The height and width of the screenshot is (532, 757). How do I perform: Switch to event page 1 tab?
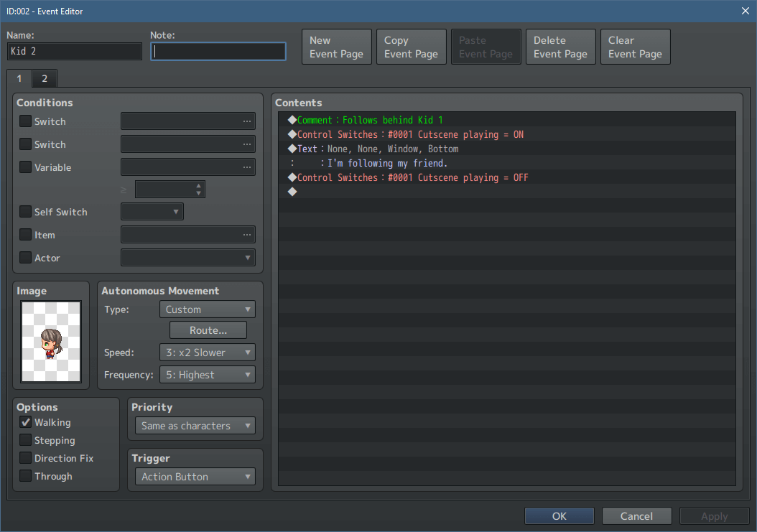coord(19,78)
